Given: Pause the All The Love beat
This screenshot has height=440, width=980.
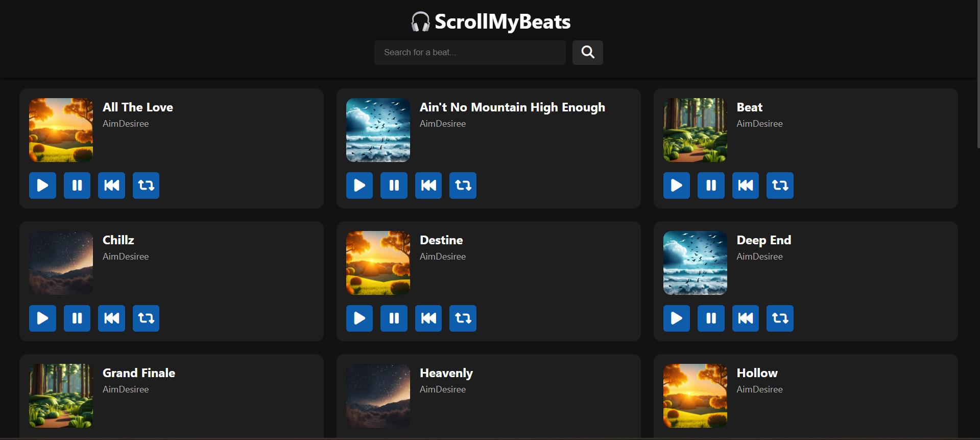Looking at the screenshot, I should point(77,186).
